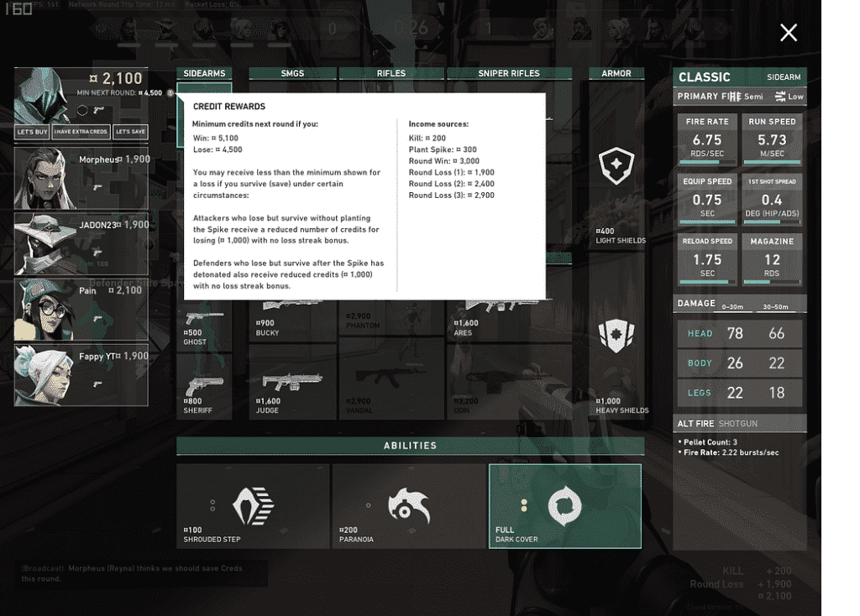Click the 'Win: 5,100' line
This screenshot has height=616, width=860.
pyautogui.click(x=216, y=138)
